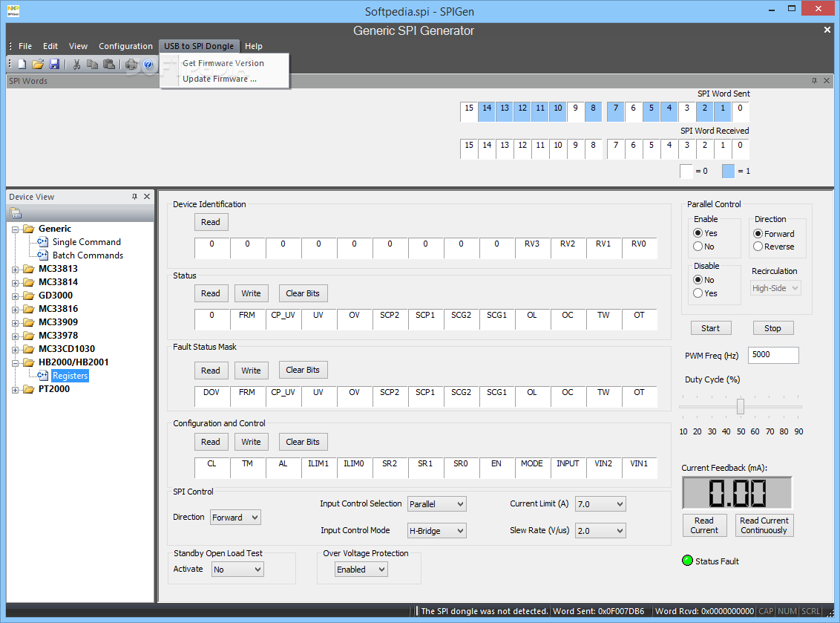Open the Edit menu
Viewport: 840px width, 623px height.
point(50,46)
